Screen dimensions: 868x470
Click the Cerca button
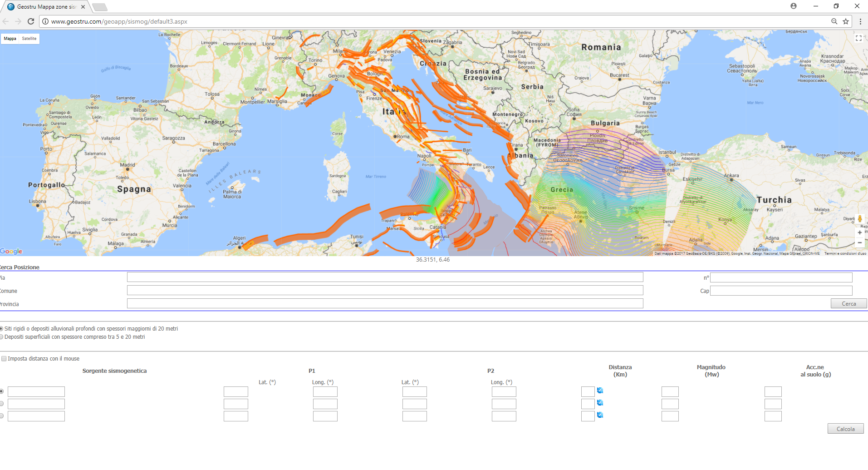848,304
